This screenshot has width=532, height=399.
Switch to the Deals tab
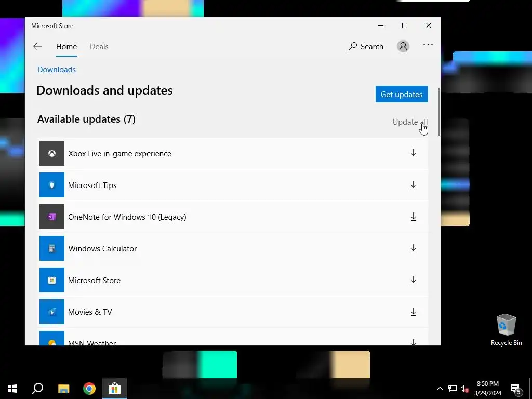click(x=99, y=46)
